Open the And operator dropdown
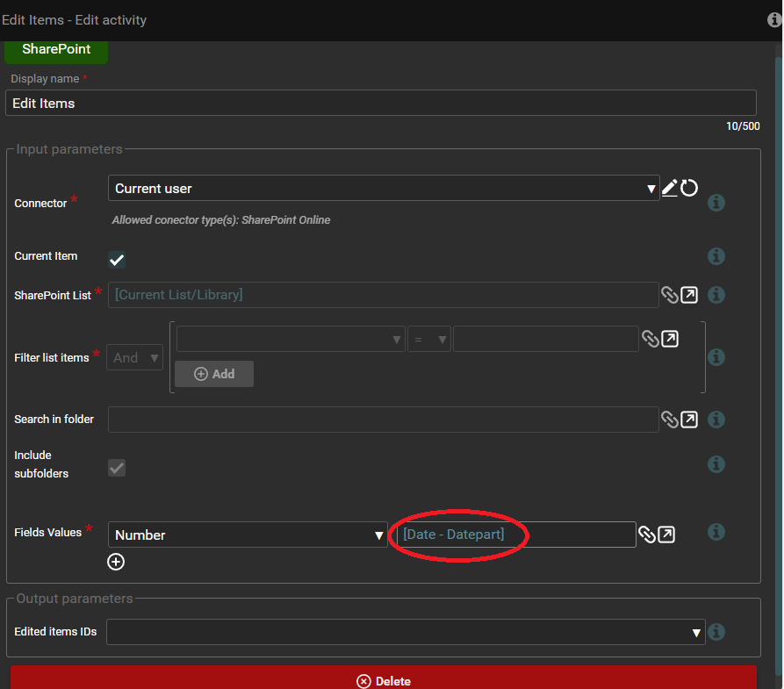Viewport: 784px width, 689px height. coord(134,357)
